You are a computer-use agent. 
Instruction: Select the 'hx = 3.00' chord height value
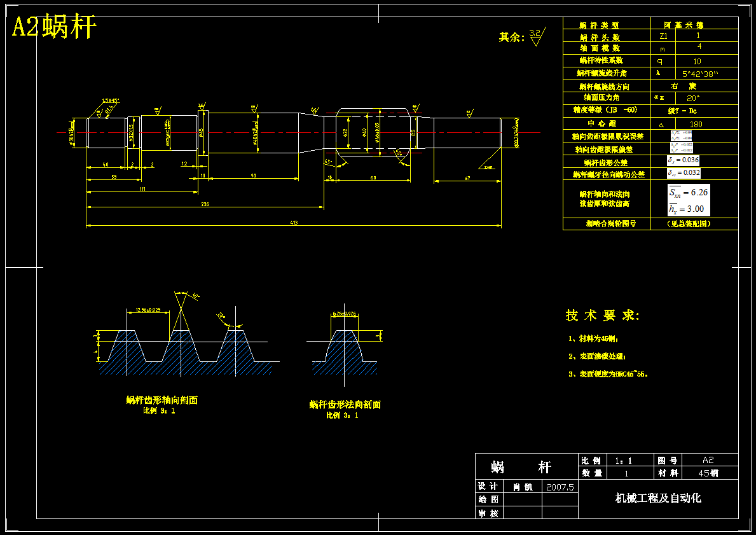pos(686,209)
